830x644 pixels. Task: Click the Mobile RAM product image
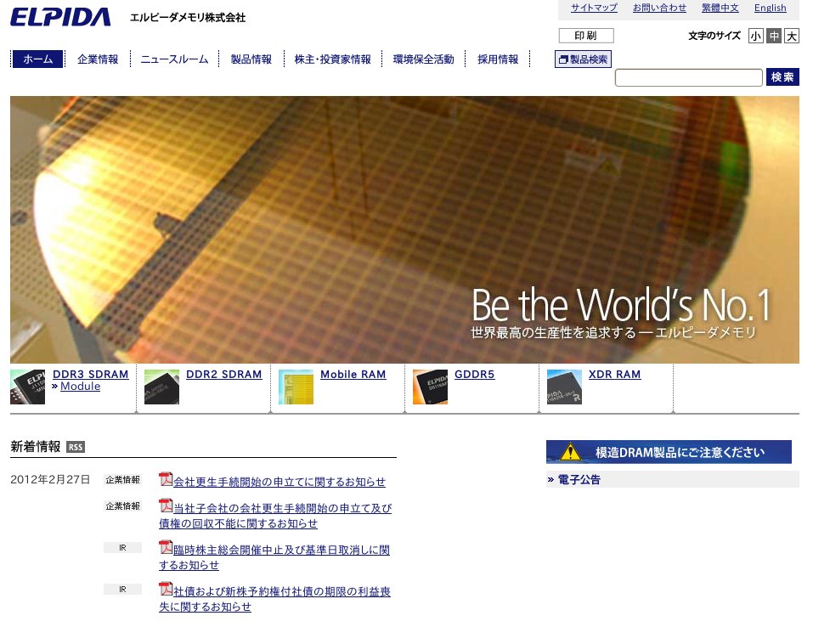[296, 387]
